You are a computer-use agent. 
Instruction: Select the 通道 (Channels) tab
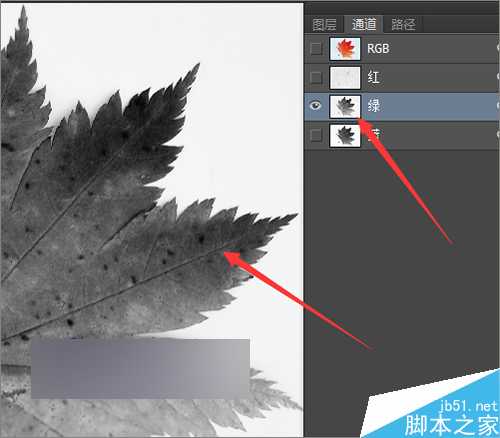[364, 24]
